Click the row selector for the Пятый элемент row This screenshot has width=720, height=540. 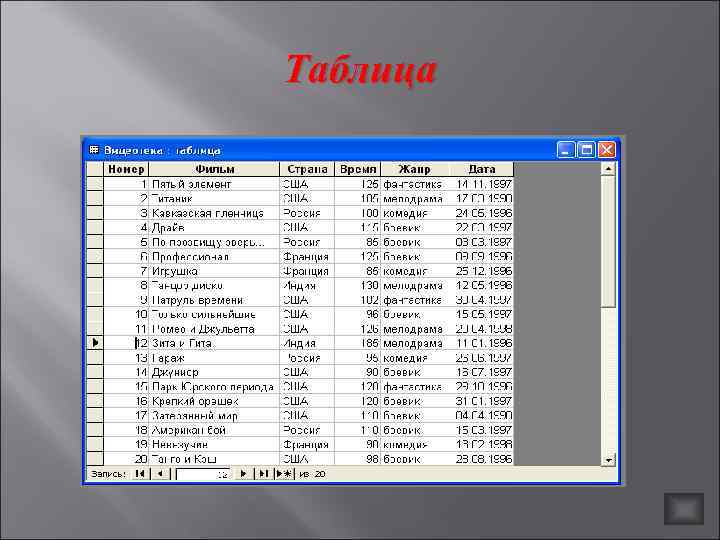click(x=95, y=184)
